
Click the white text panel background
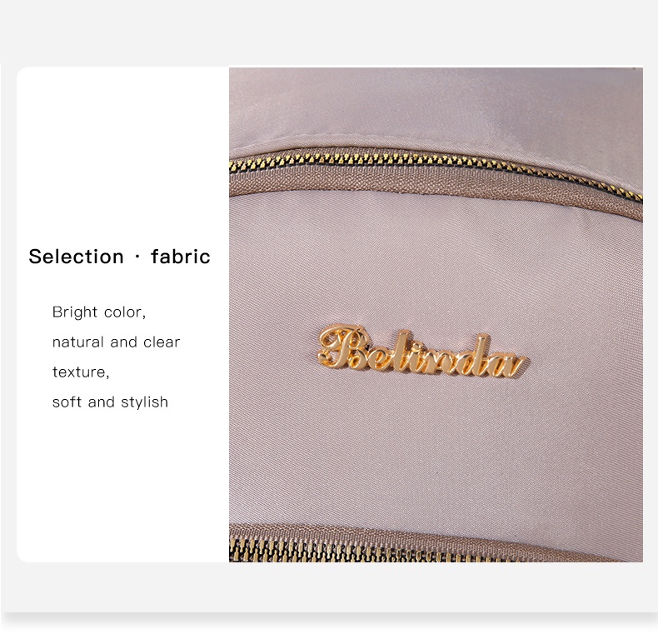(122, 482)
